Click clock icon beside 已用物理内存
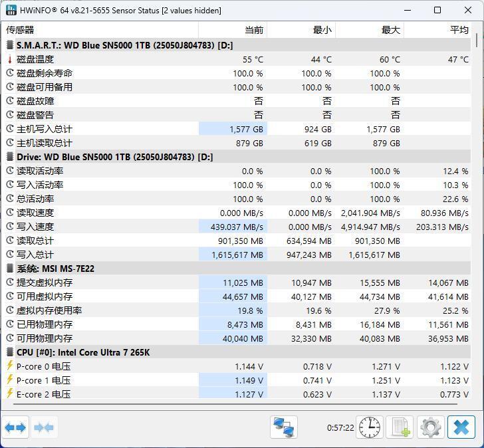Image resolution: width=484 pixels, height=448 pixels. (x=10, y=324)
